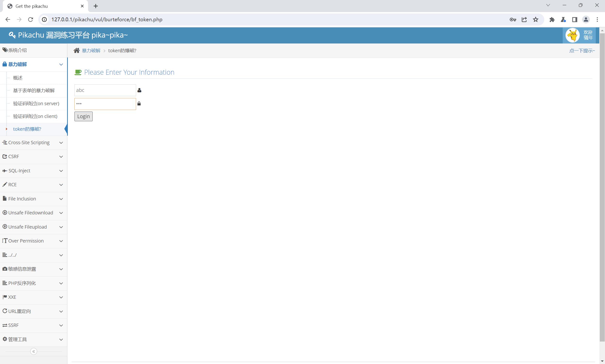
Task: Open the Chrome profile avatar
Action: point(586,19)
